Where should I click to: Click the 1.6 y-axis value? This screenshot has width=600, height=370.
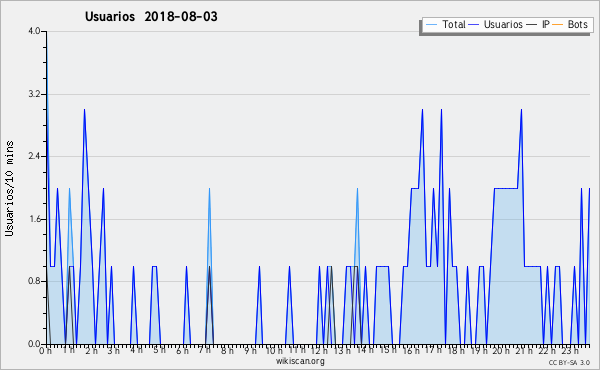click(x=34, y=219)
